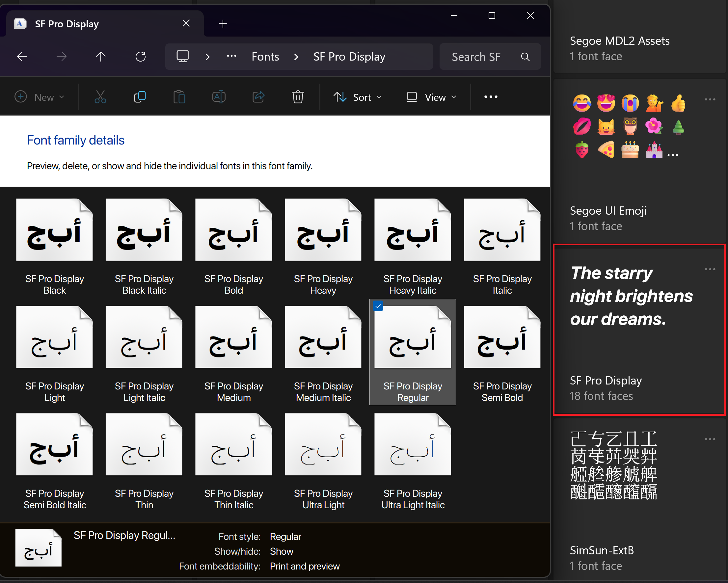
Task: Expand hidden breadcrumb path ellipsis
Action: click(x=231, y=56)
